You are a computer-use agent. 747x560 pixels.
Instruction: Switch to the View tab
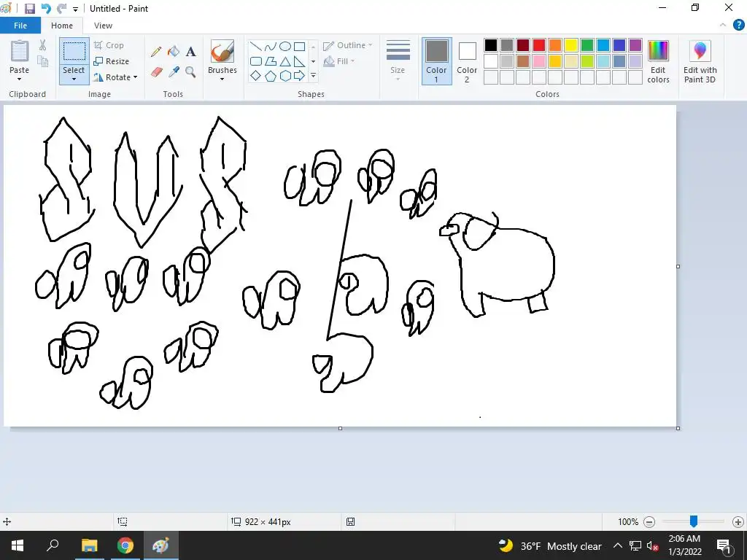tap(103, 26)
